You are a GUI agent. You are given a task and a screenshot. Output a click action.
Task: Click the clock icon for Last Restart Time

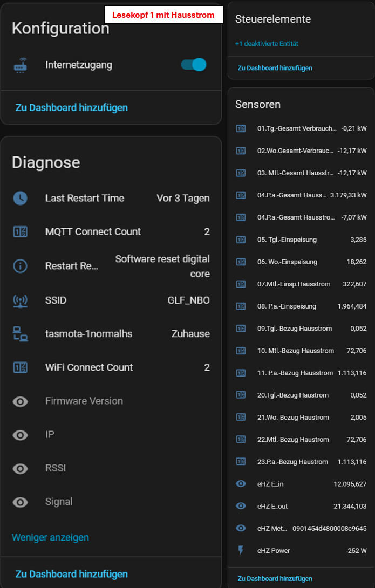pyautogui.click(x=20, y=198)
